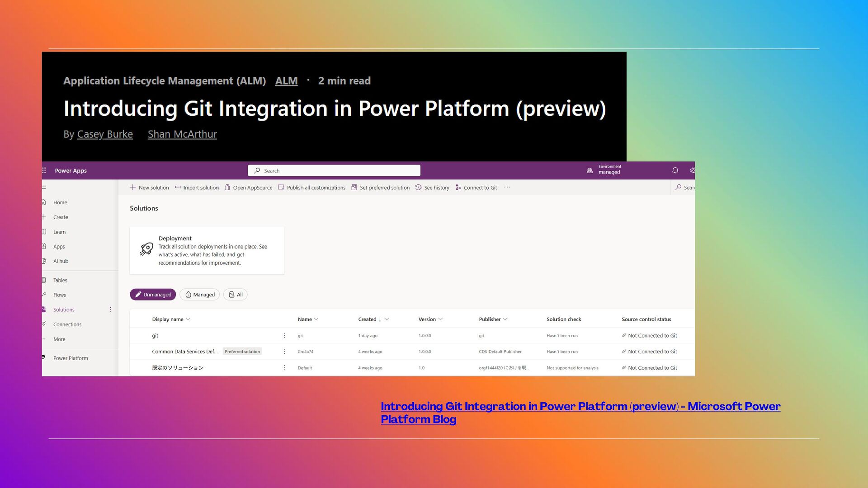Screen dimensions: 868x488
Task: Click the vertical dots beside Solutions nav item
Action: pos(110,310)
